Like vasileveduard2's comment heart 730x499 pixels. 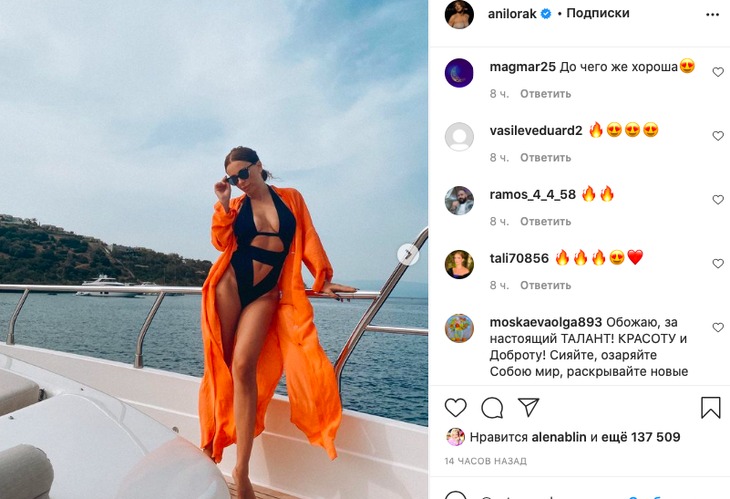click(718, 136)
